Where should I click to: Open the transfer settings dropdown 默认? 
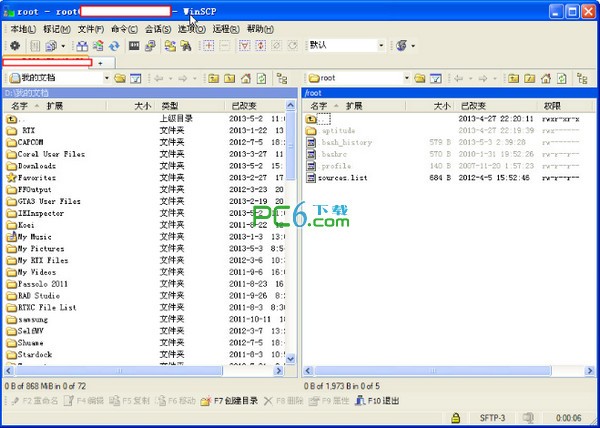(381, 46)
